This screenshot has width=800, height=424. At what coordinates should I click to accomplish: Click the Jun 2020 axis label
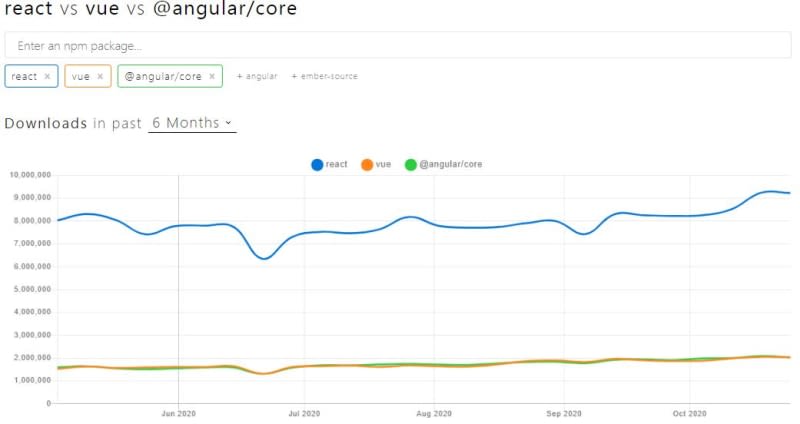[177, 412]
